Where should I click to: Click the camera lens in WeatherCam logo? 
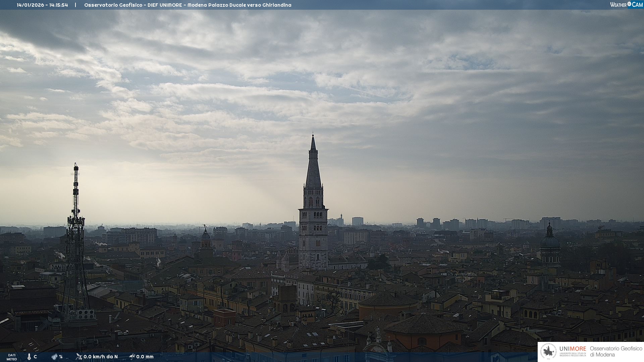[629, 4]
